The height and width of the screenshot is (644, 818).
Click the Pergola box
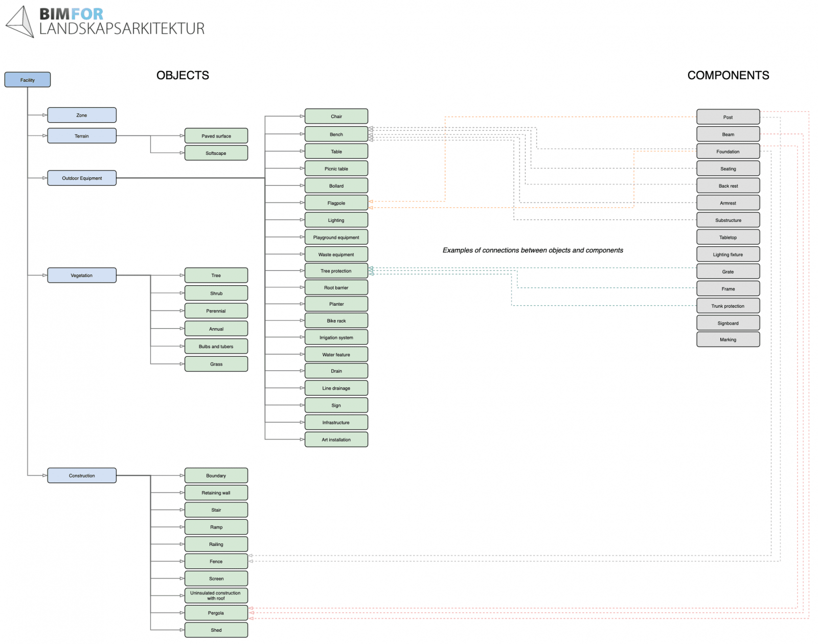point(216,613)
